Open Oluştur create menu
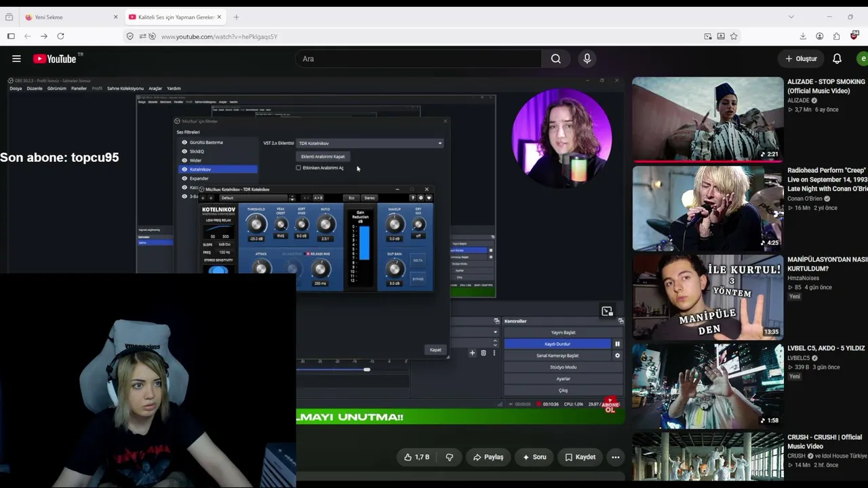This screenshot has height=488, width=868. point(801,59)
